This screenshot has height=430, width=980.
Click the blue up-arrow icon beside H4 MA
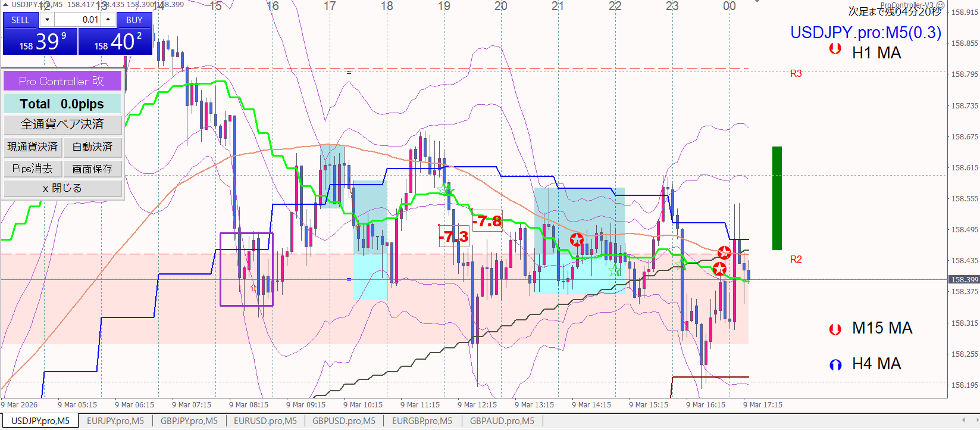coord(835,364)
